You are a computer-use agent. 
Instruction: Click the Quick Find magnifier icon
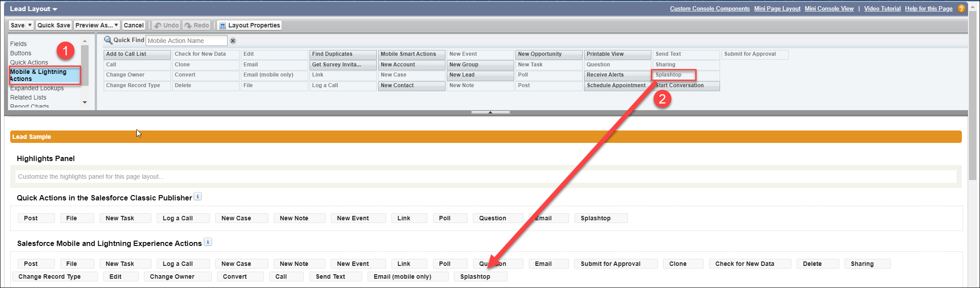point(108,40)
